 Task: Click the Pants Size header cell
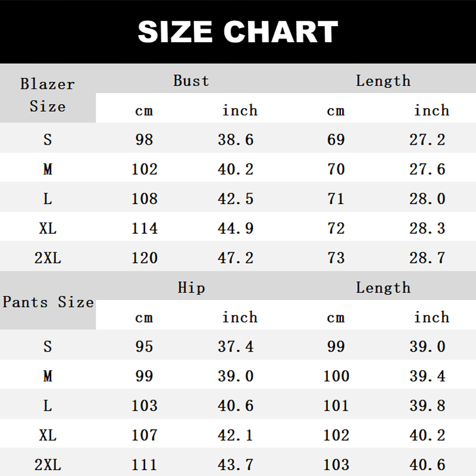tap(48, 302)
